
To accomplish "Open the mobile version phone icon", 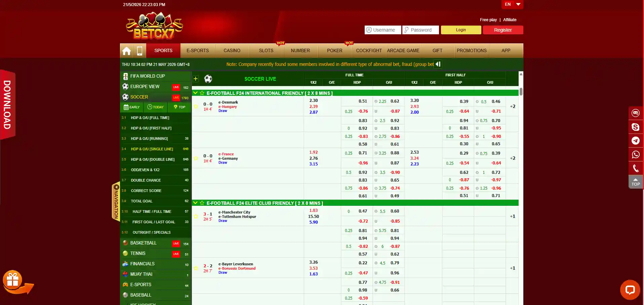I will point(139,51).
